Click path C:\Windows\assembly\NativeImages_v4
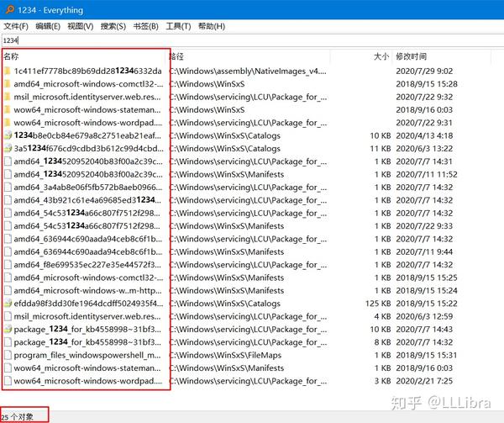504x423 pixels. pyautogui.click(x=248, y=71)
